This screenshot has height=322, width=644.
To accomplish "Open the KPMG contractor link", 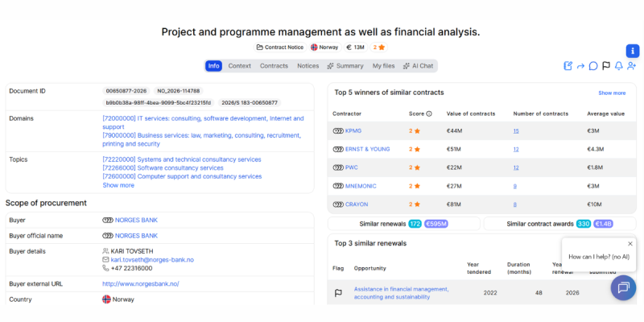I will [353, 131].
